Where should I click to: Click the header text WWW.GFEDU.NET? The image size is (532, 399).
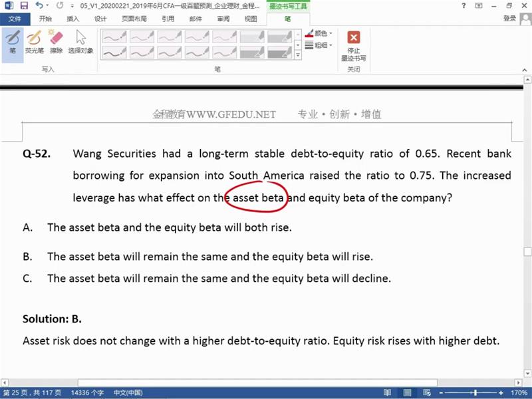pyautogui.click(x=231, y=114)
